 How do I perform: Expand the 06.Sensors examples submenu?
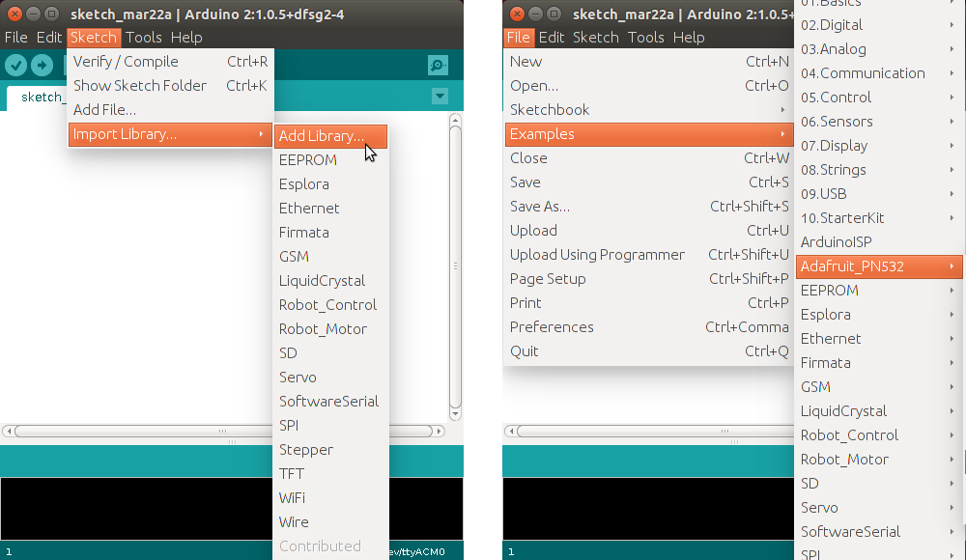[x=867, y=121]
